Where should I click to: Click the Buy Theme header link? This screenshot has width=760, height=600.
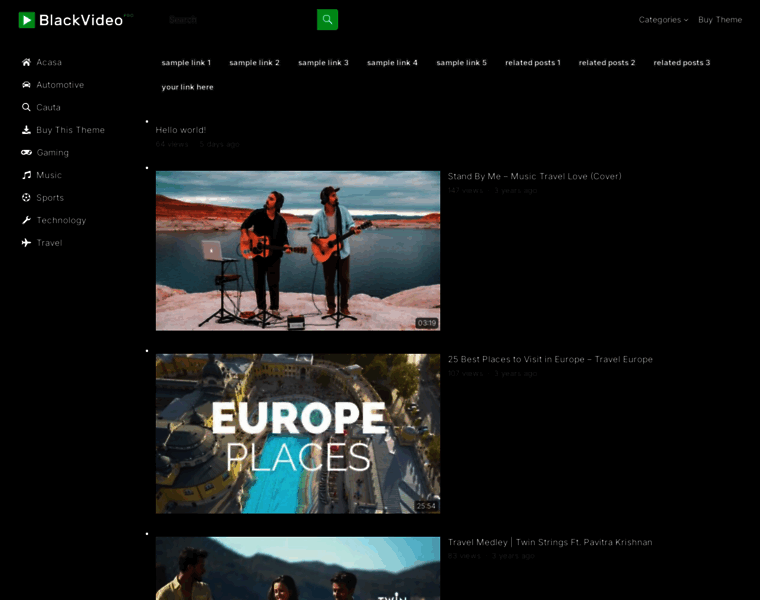pyautogui.click(x=720, y=20)
